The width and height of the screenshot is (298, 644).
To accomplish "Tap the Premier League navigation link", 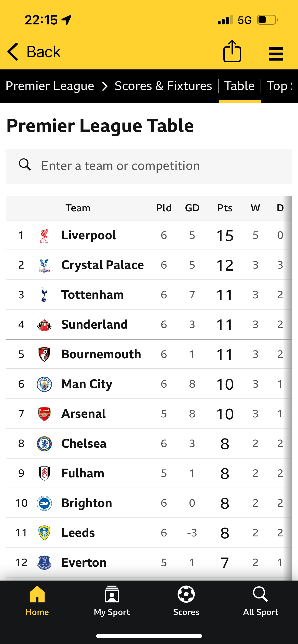I will tap(50, 86).
